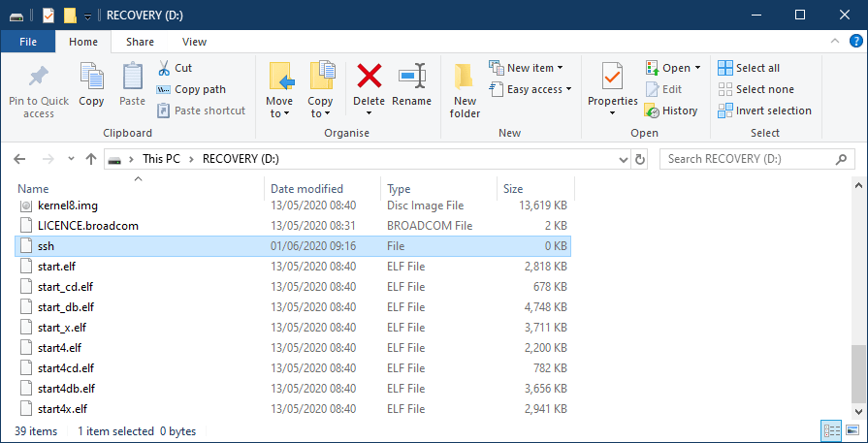
Task: Click Select none
Action: point(756,89)
